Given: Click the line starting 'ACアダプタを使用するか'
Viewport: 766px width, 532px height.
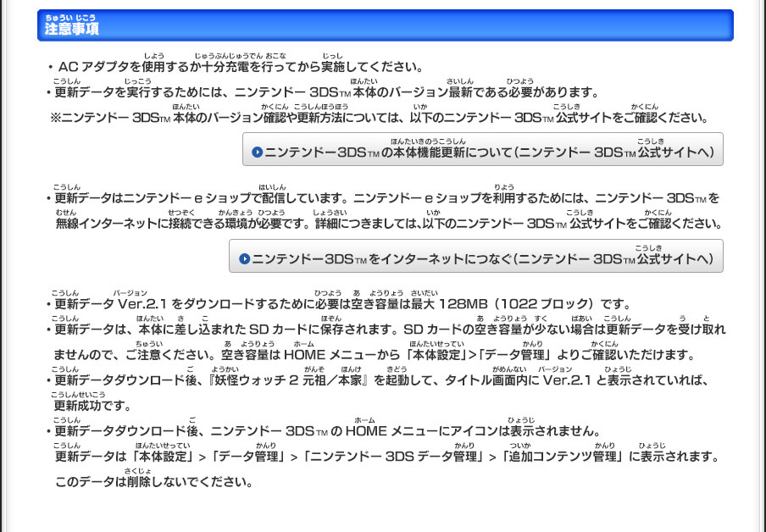Looking at the screenshot, I should 236,66.
